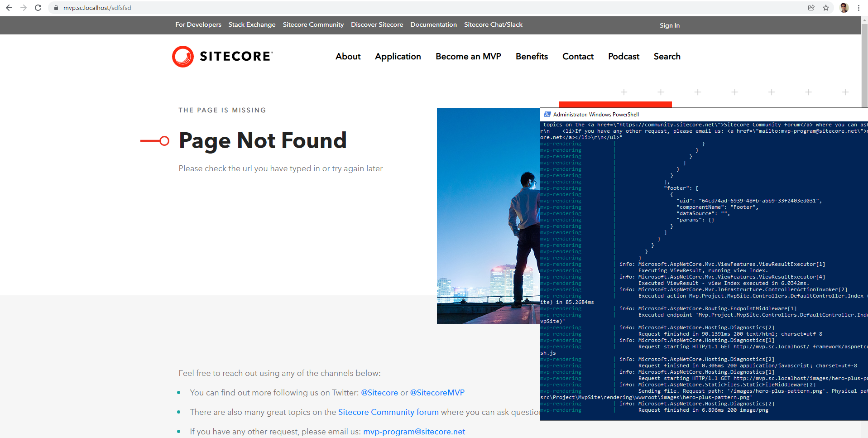Go to the About menu item
The height and width of the screenshot is (438, 868).
[348, 56]
